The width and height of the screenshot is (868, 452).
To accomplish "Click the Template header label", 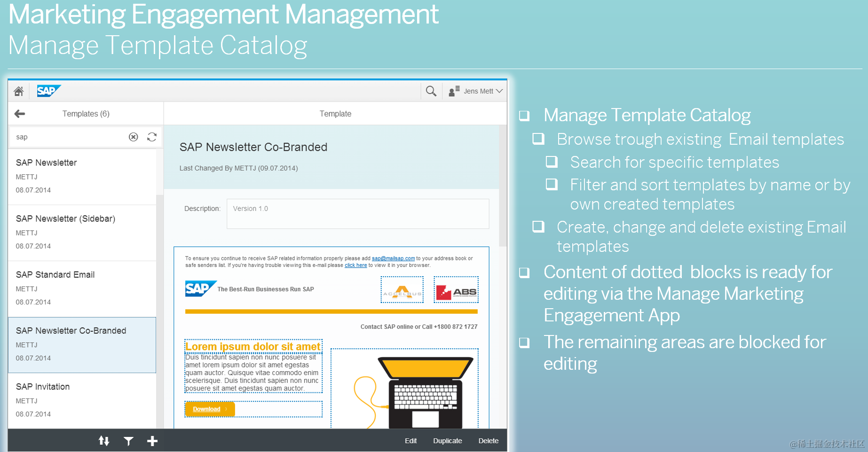I will 335,114.
